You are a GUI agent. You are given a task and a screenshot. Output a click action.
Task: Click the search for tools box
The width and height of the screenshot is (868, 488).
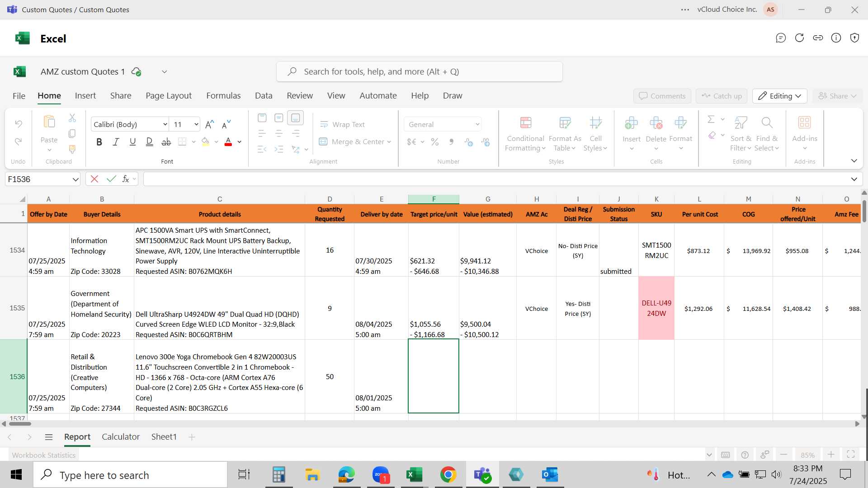point(420,72)
